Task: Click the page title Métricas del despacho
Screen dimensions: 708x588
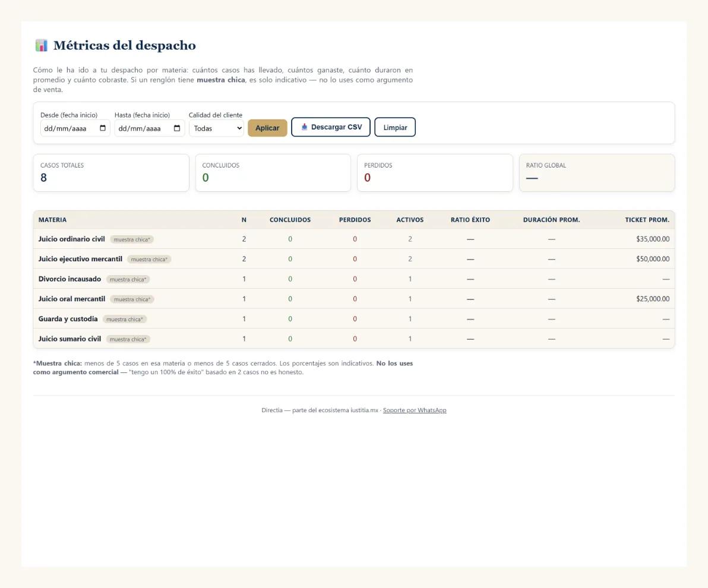Action: point(125,45)
